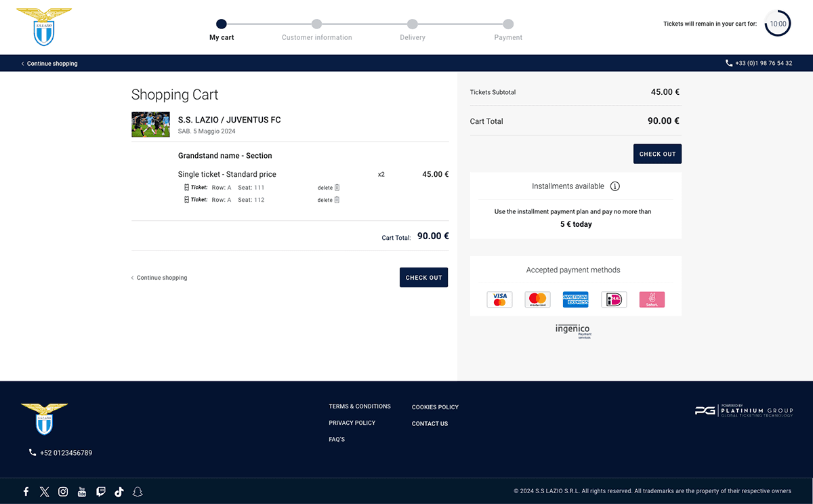Screen dimensions: 813x504
Task: Click the Shopping Cart heading
Action: [x=175, y=95]
